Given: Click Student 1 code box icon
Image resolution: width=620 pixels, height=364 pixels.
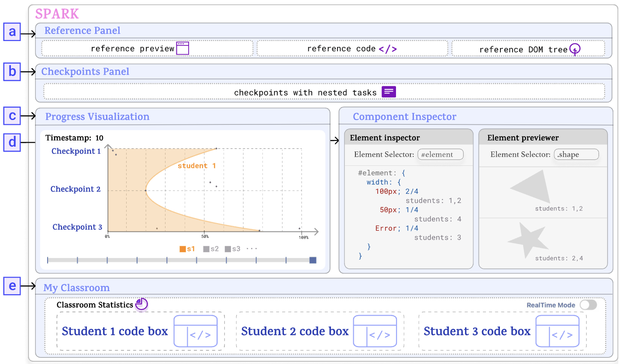Looking at the screenshot, I should point(196,331).
